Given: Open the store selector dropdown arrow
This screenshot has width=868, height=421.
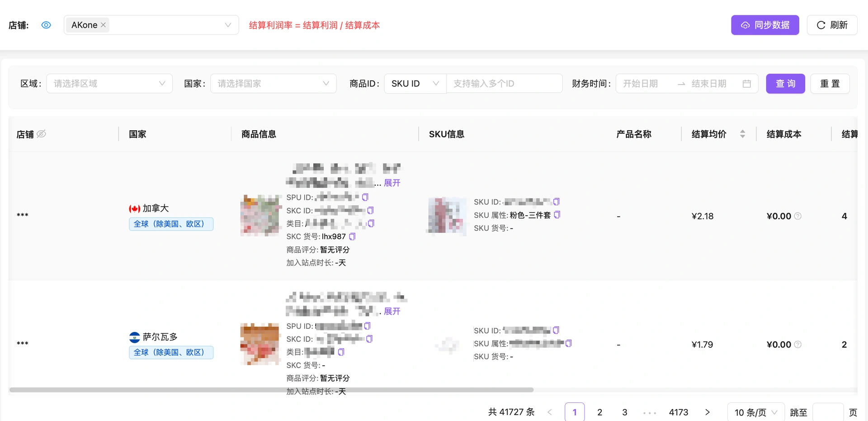Looking at the screenshot, I should point(228,25).
